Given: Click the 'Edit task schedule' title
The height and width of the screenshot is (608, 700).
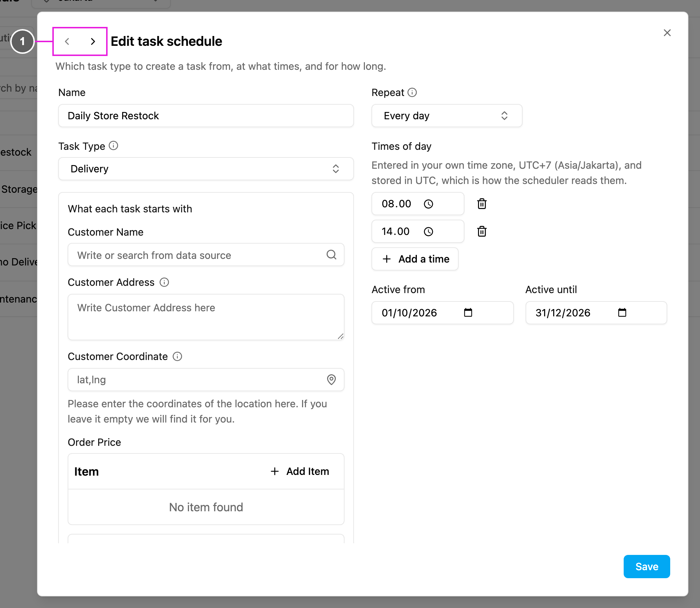Looking at the screenshot, I should coord(166,41).
